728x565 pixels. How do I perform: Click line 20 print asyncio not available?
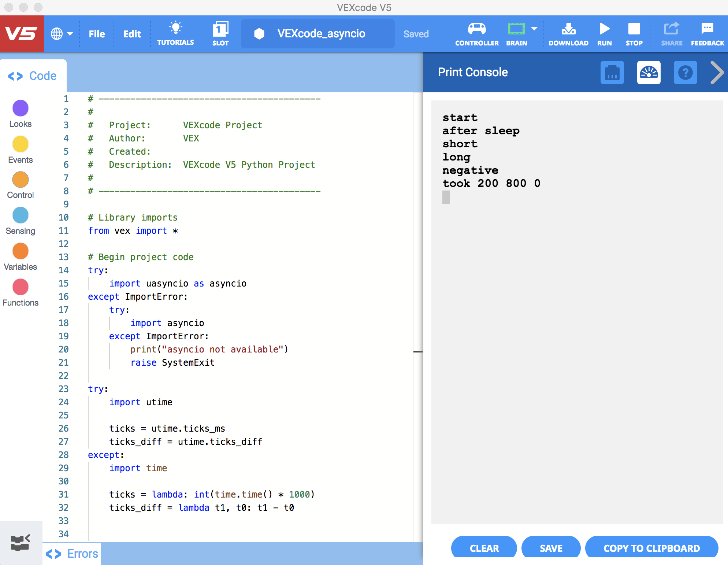(x=209, y=350)
